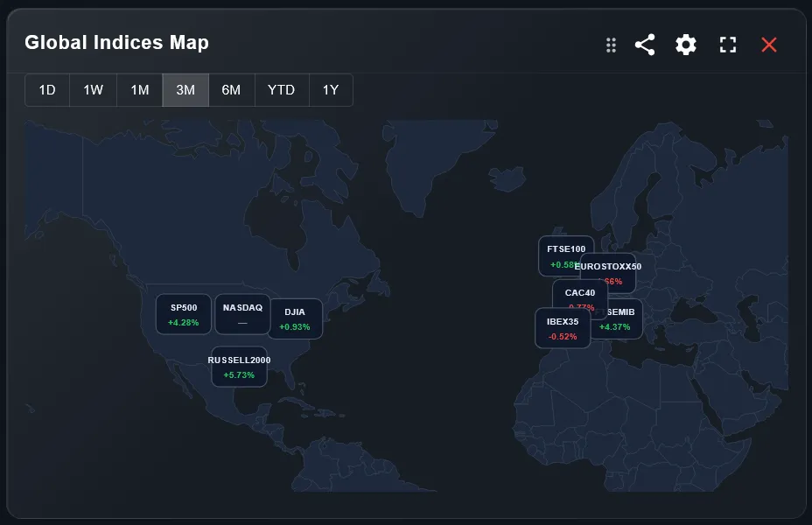Choose the YTD time range tab
The width and height of the screenshot is (812, 525).
click(281, 90)
